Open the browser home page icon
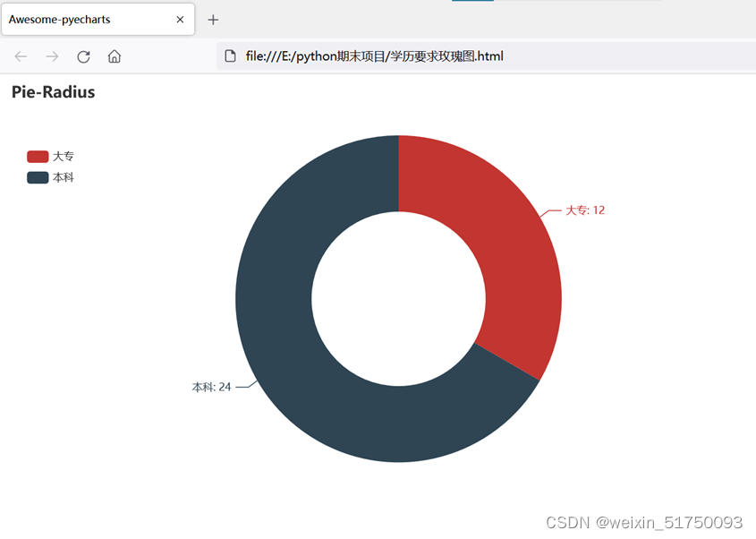This screenshot has height=539, width=756. click(115, 56)
